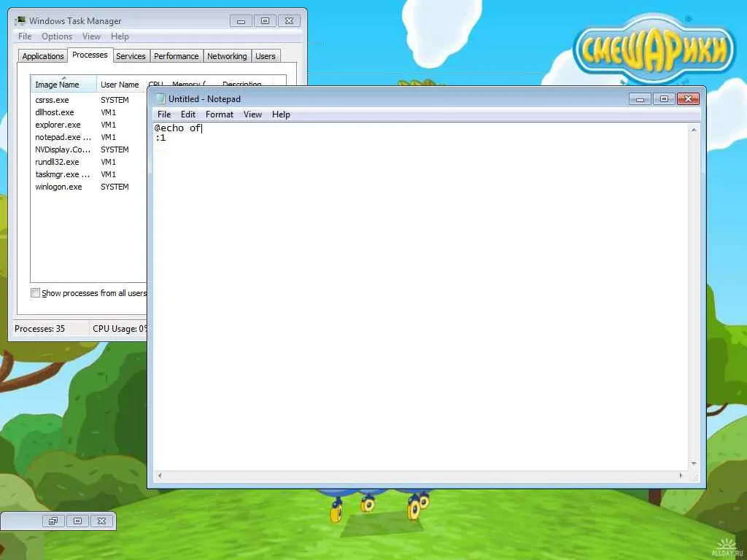The height and width of the screenshot is (560, 747).
Task: Click the ':1' line in Notepad
Action: pyautogui.click(x=160, y=138)
